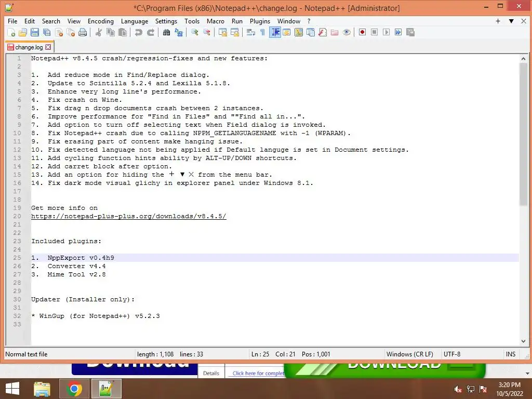The image size is (532, 399).
Task: Toggle the INS insert mode indicator
Action: [x=511, y=354]
